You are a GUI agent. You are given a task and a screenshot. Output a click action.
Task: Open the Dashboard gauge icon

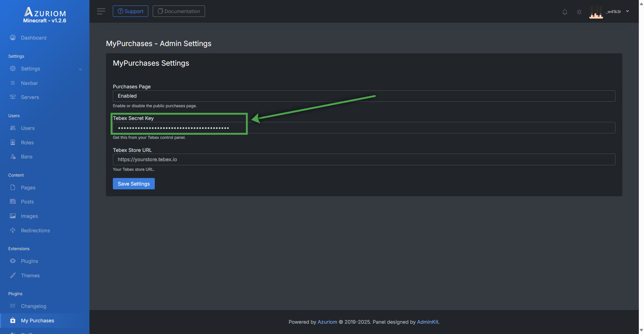[13, 38]
